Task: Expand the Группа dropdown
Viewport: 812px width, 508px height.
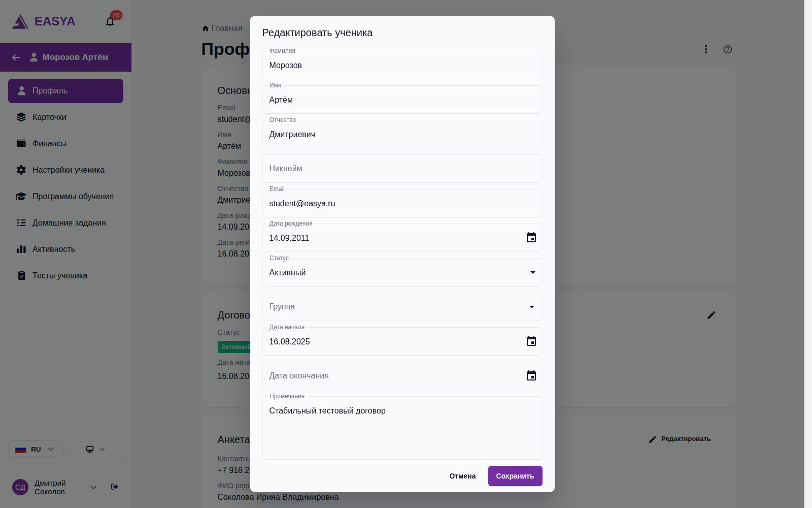Action: [402, 307]
